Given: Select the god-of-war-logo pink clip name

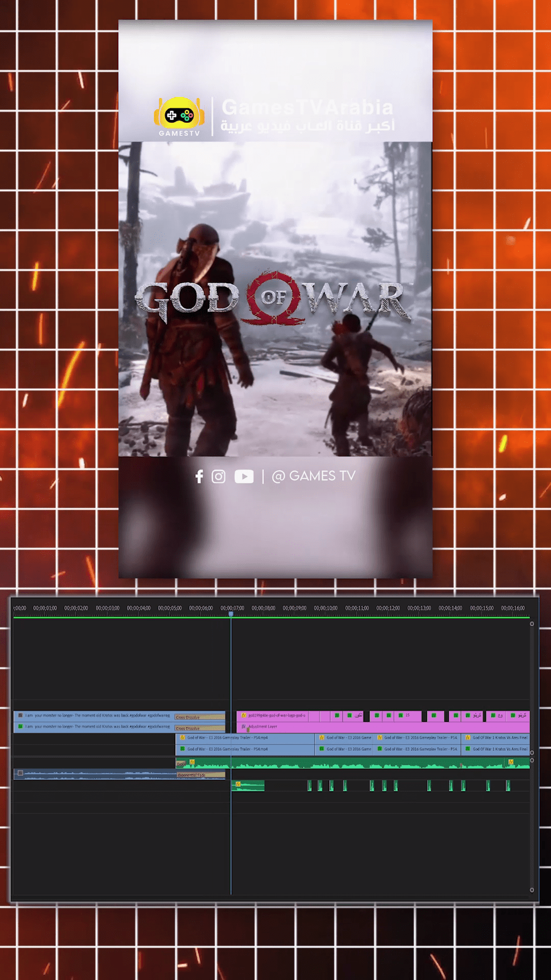Looking at the screenshot, I should pos(277,716).
